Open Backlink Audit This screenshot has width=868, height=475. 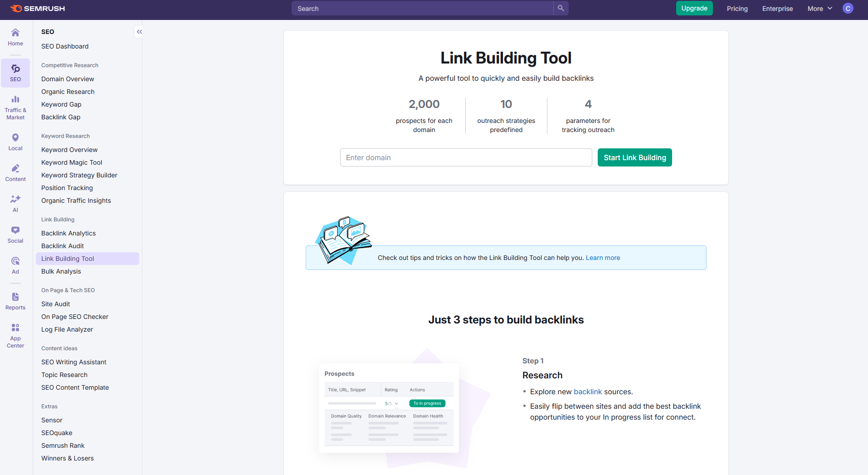click(63, 246)
